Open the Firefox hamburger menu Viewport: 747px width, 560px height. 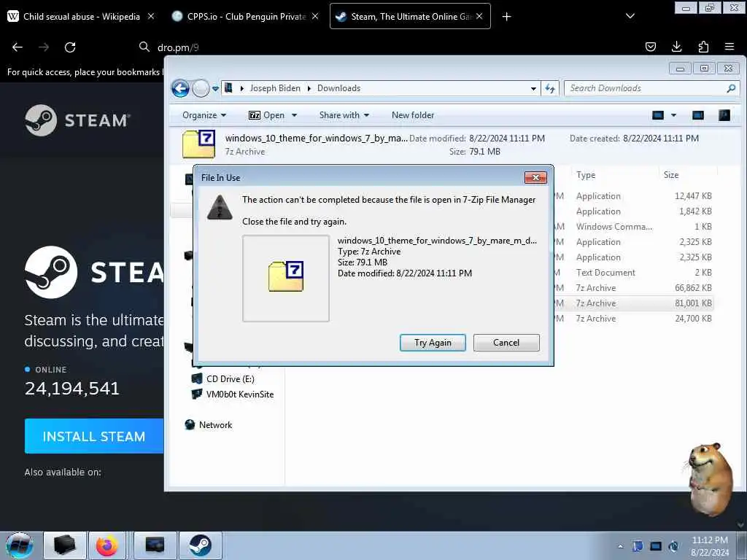[729, 47]
